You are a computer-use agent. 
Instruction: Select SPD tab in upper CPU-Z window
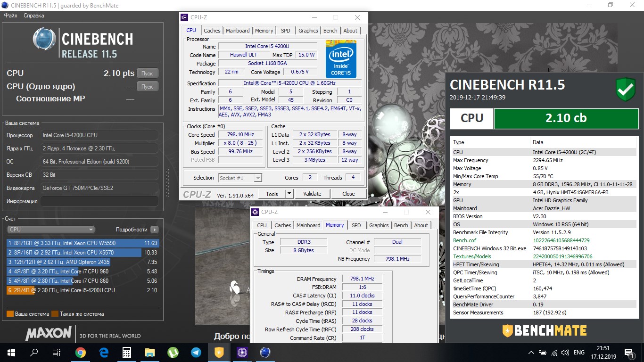pos(286,31)
